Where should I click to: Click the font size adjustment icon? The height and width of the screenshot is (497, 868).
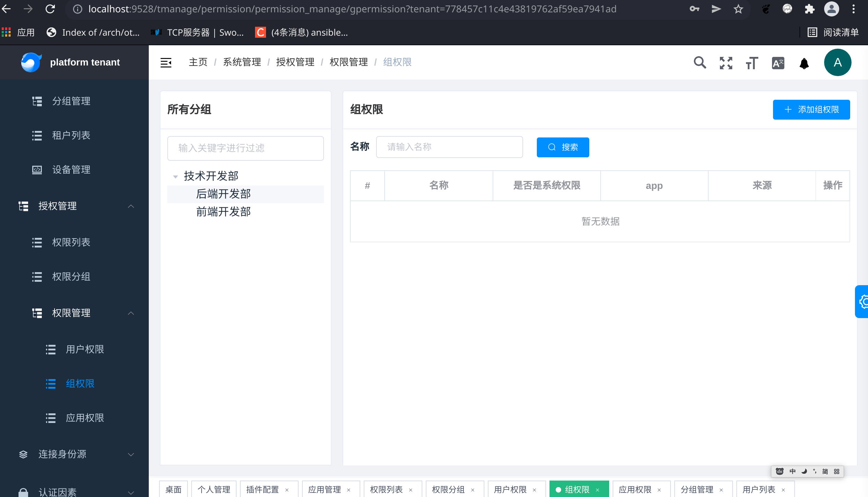tap(751, 63)
